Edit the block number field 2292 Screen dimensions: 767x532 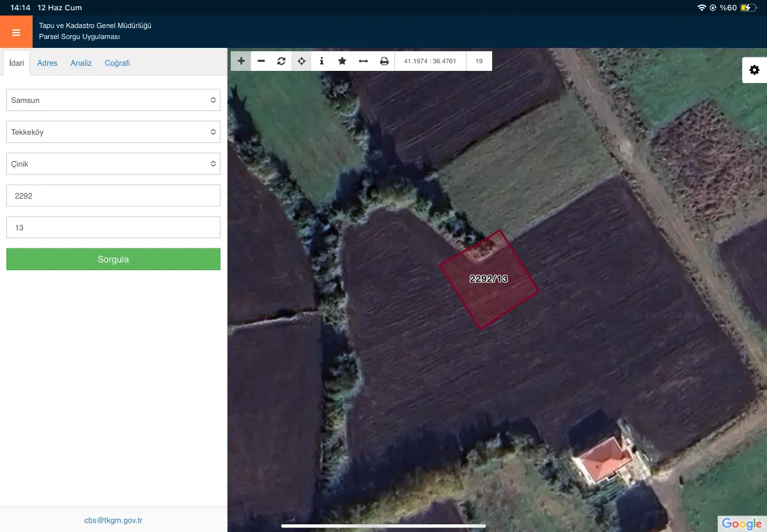113,196
